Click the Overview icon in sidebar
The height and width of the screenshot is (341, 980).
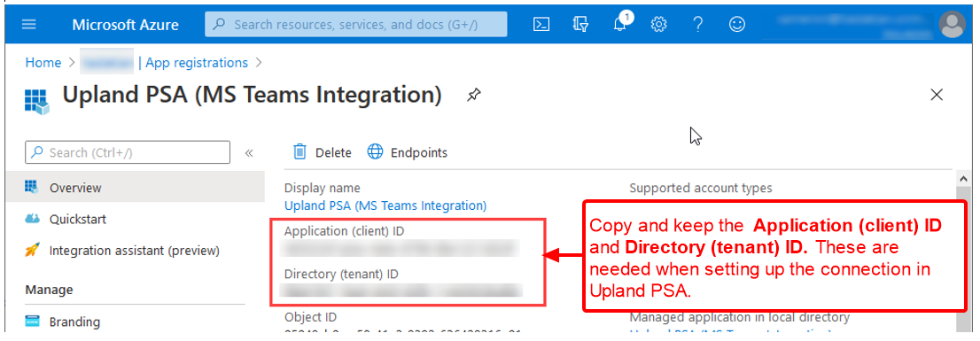click(x=31, y=187)
